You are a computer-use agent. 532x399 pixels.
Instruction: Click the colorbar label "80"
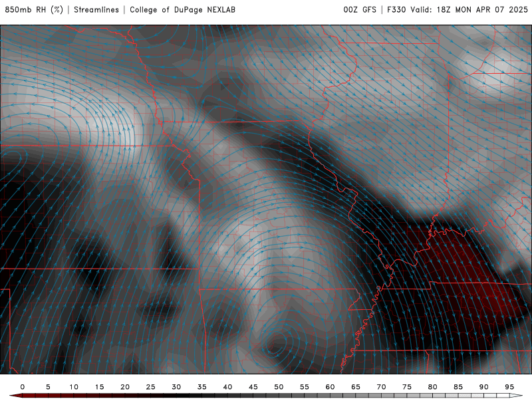tap(433, 387)
